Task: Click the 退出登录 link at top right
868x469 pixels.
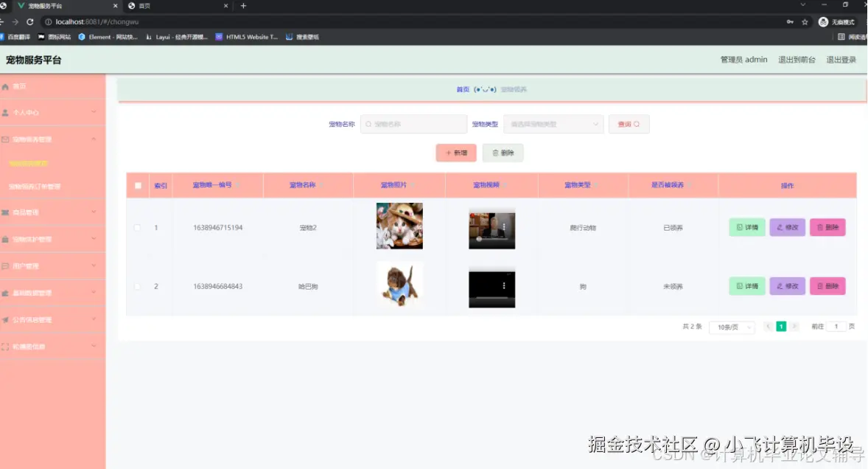Action: [842, 60]
